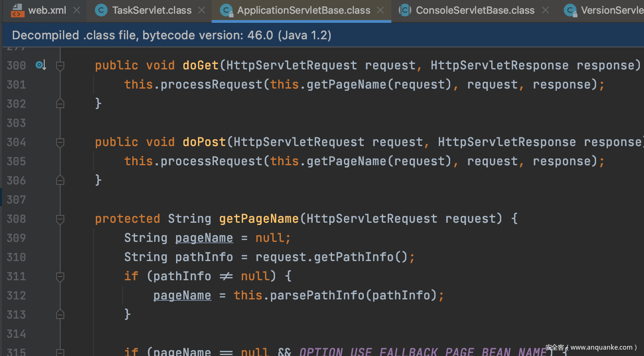Screen dimensions: 644x356
Task: Click the VersionServlet tab class icon
Action: point(570,10)
